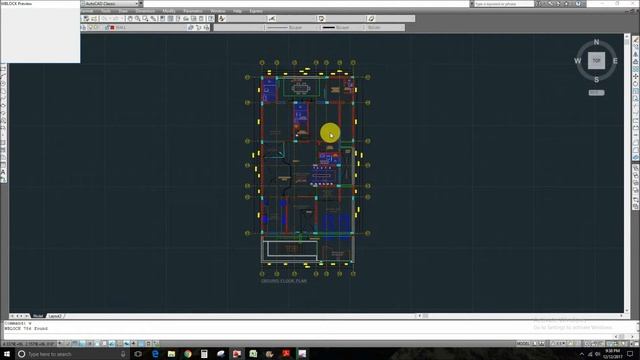Open the Parametric menu
This screenshot has width=640, height=360.
pos(193,11)
